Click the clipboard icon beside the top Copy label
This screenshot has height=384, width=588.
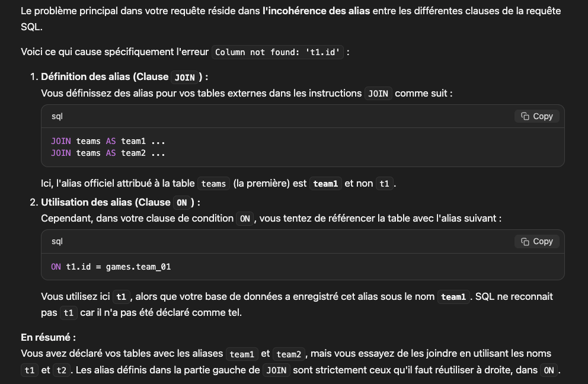pyautogui.click(x=524, y=116)
